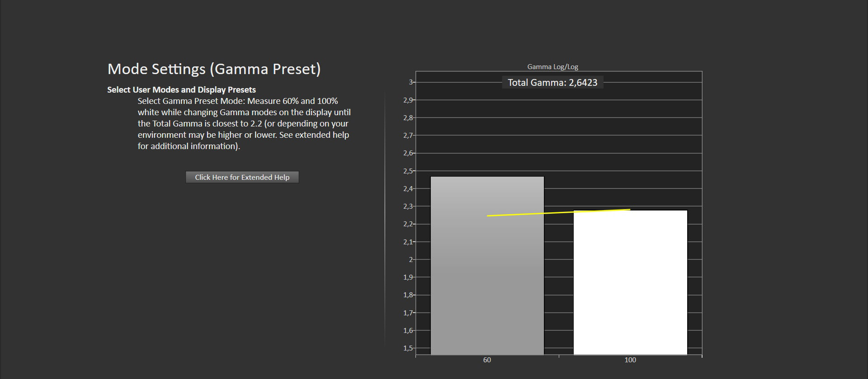The width and height of the screenshot is (868, 379).
Task: Click the y-axis value '2'
Action: coord(410,260)
